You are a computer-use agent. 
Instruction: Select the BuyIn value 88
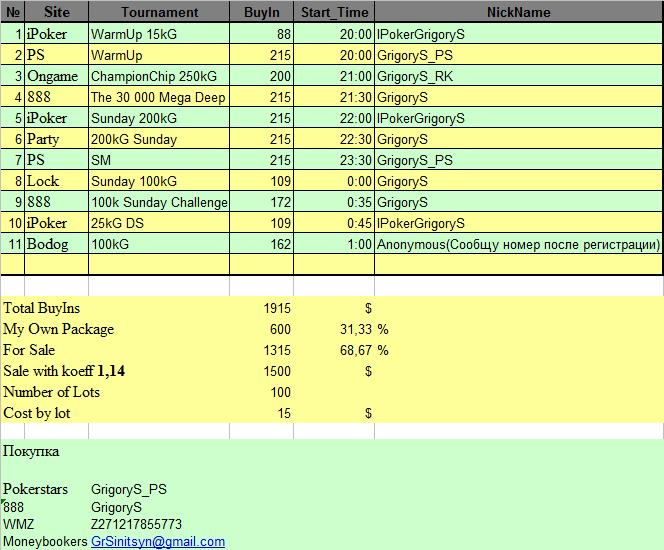[261, 34]
